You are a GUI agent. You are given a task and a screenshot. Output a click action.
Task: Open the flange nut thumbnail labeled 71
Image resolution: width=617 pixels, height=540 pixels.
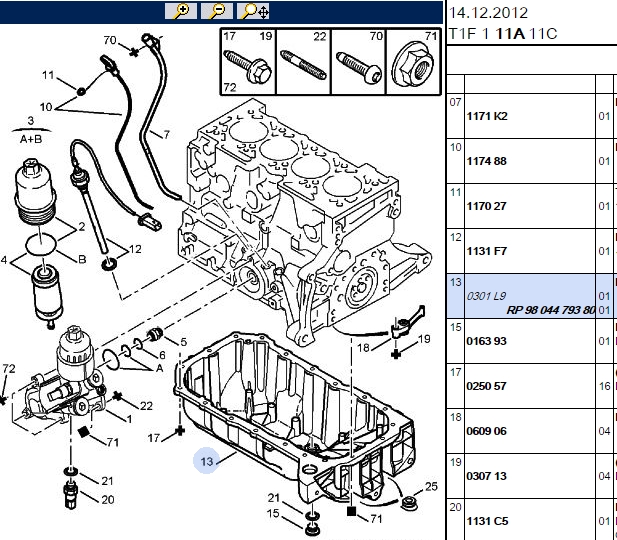(x=414, y=62)
